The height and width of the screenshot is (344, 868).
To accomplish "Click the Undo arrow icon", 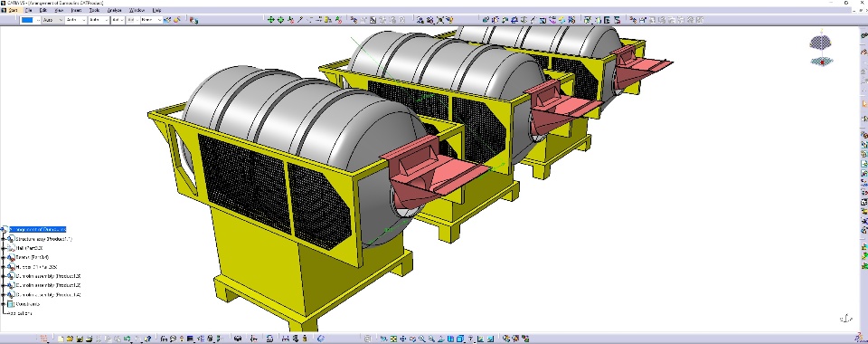I will 127,339.
